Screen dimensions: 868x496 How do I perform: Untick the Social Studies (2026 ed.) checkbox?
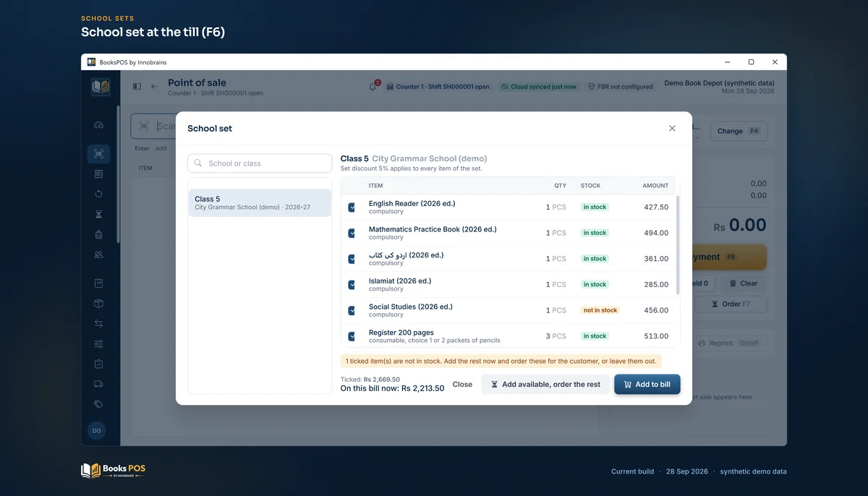352,310
